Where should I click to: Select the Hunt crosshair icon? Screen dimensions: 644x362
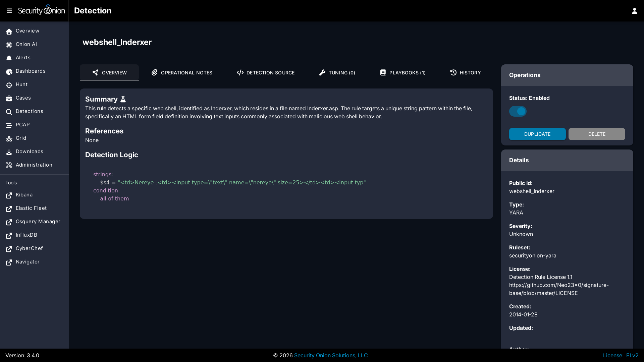[9, 85]
